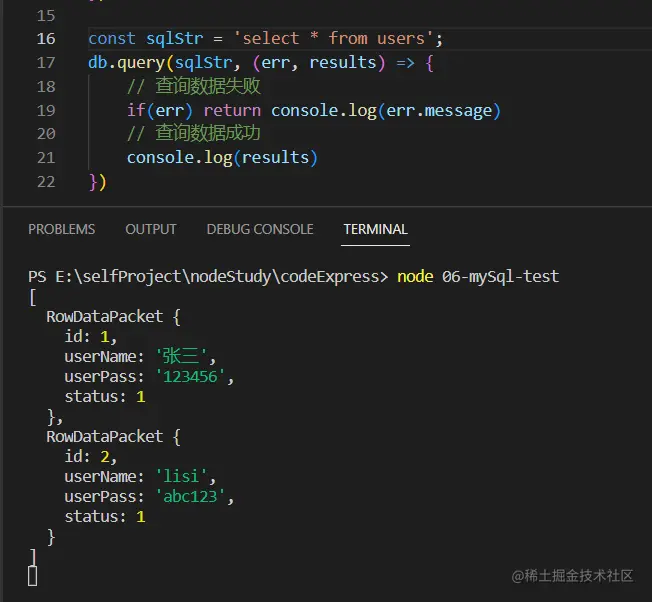This screenshot has height=602, width=652.
Task: Switch to the OUTPUT tab
Action: pyautogui.click(x=151, y=229)
